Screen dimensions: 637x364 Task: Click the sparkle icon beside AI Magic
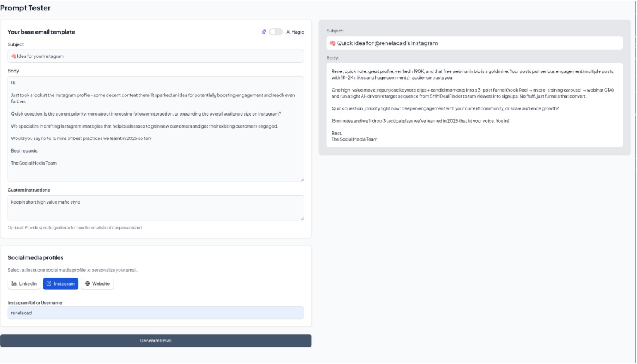(264, 32)
